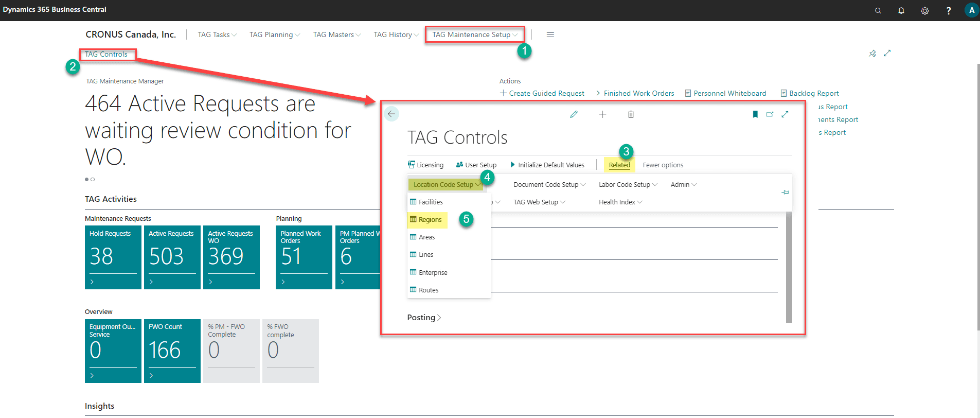Select Routes from the menu
This screenshot has height=418, width=980.
click(x=449, y=290)
